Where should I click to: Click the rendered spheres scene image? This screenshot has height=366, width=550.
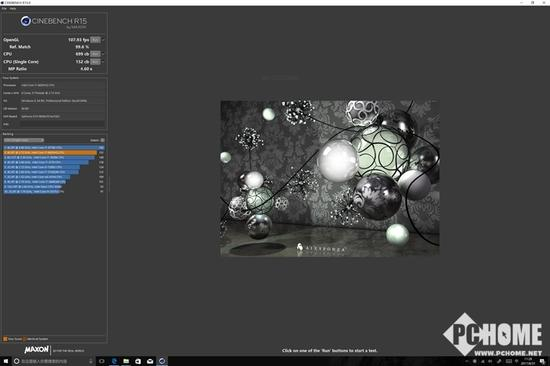(x=330, y=178)
